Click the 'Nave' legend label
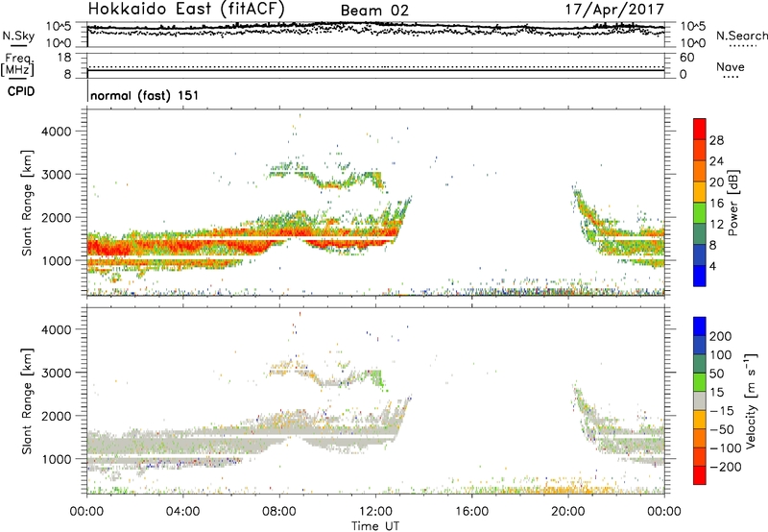Screen dimensions: 768x532 point(731,66)
